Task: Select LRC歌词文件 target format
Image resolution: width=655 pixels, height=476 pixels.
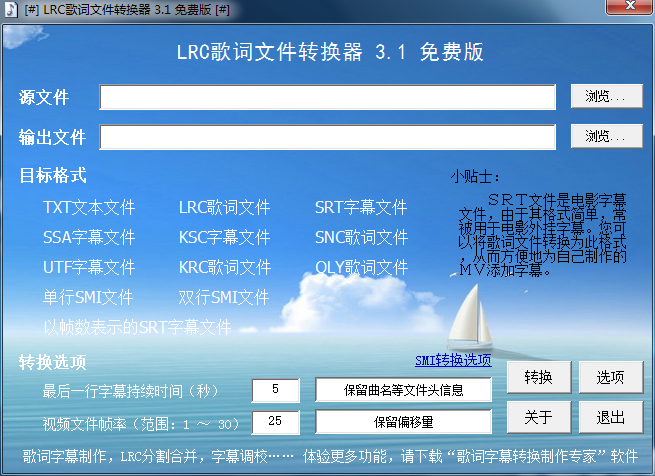Action: coord(224,208)
